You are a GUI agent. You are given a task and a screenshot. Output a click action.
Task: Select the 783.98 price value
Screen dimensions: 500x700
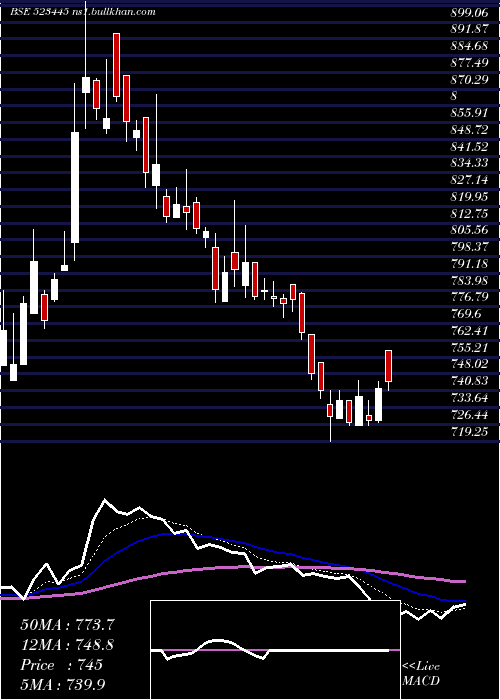pos(469,281)
